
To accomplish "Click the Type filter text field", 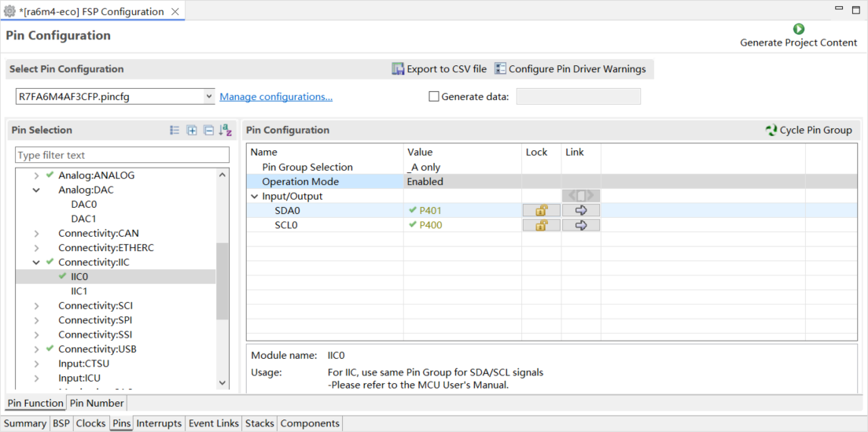I will [123, 155].
